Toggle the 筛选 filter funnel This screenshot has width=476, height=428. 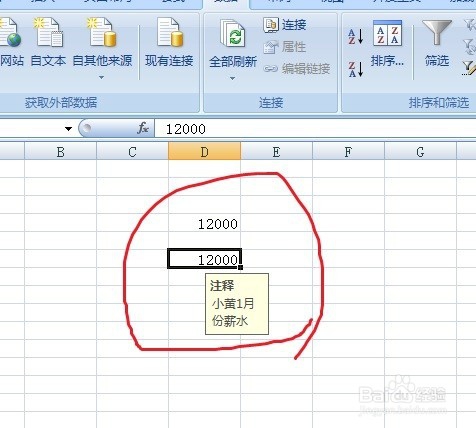tap(437, 43)
